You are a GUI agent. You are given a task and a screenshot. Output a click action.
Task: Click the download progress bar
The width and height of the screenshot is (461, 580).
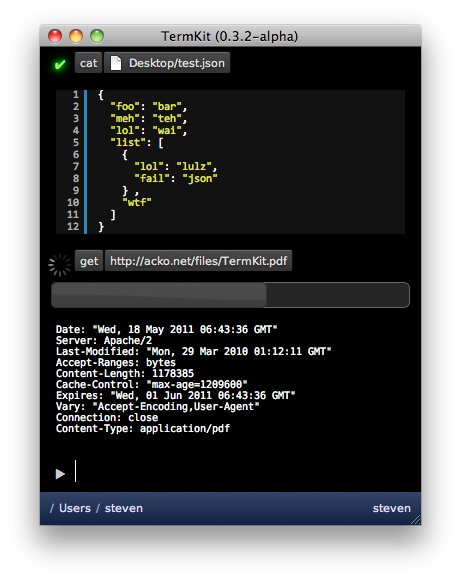(230, 295)
